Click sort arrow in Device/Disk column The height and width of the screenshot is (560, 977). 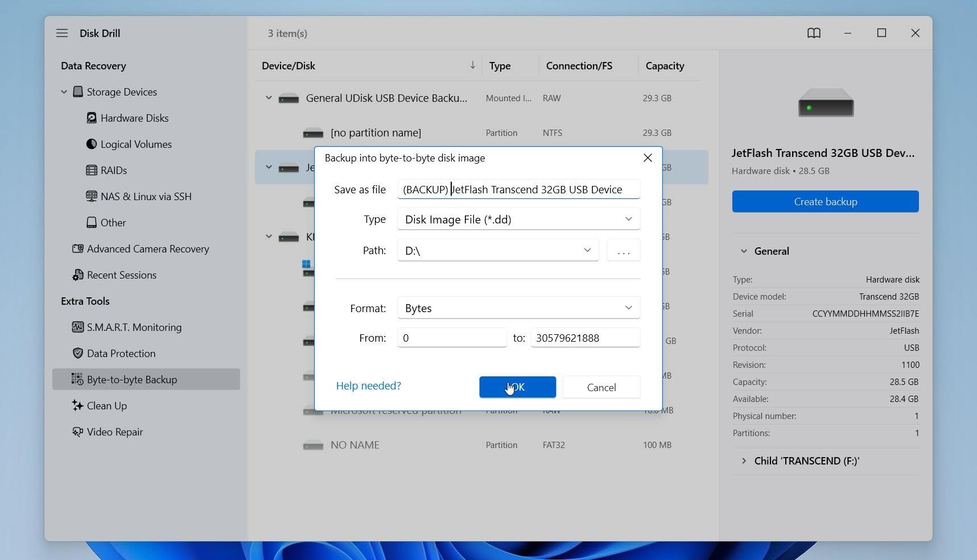(472, 65)
